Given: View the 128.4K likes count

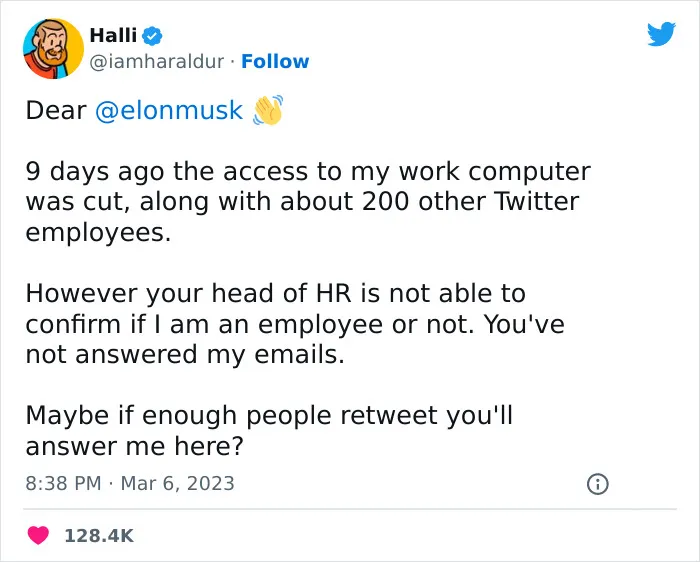Looking at the screenshot, I should 99,536.
